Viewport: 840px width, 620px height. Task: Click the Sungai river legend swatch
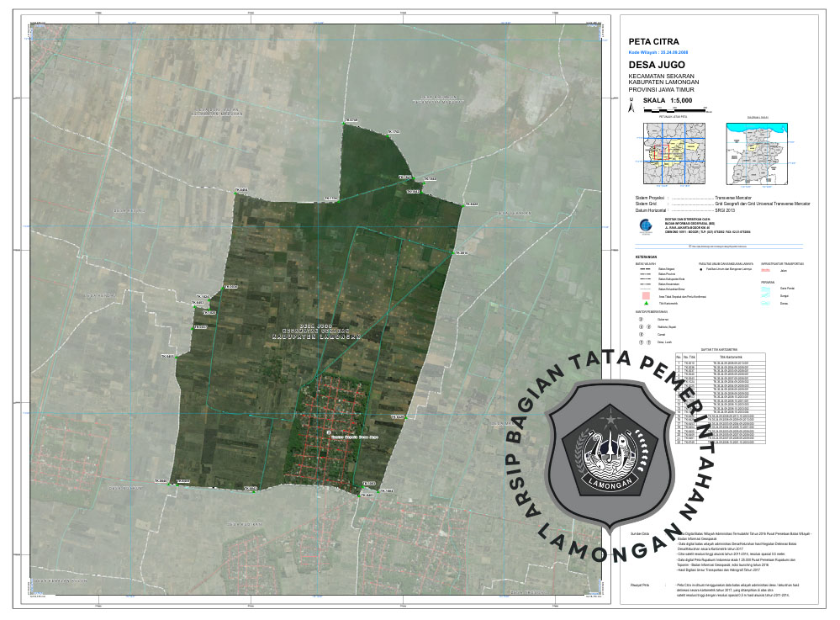pyautogui.click(x=765, y=296)
